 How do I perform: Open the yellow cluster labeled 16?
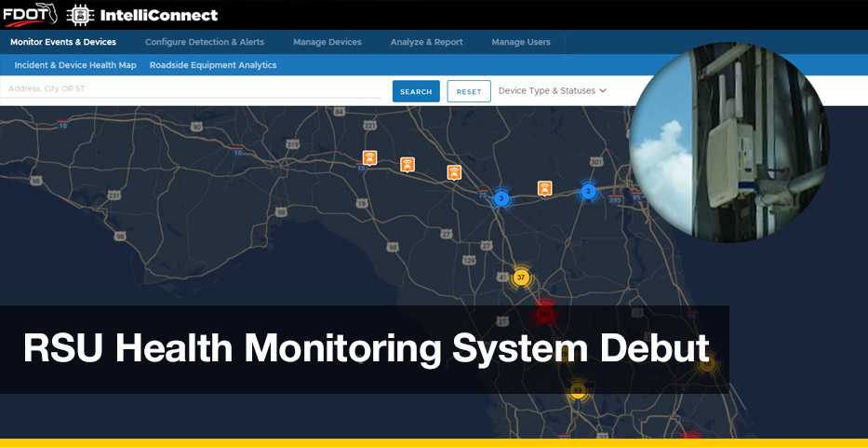tap(706, 365)
